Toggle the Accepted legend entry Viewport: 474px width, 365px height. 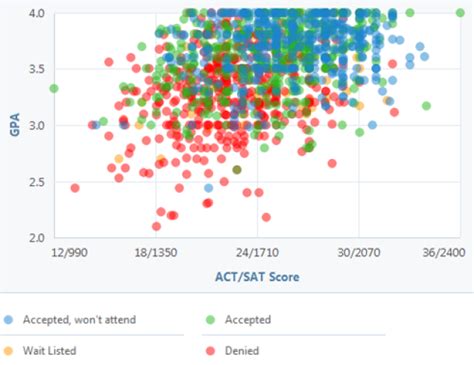pyautogui.click(x=238, y=320)
